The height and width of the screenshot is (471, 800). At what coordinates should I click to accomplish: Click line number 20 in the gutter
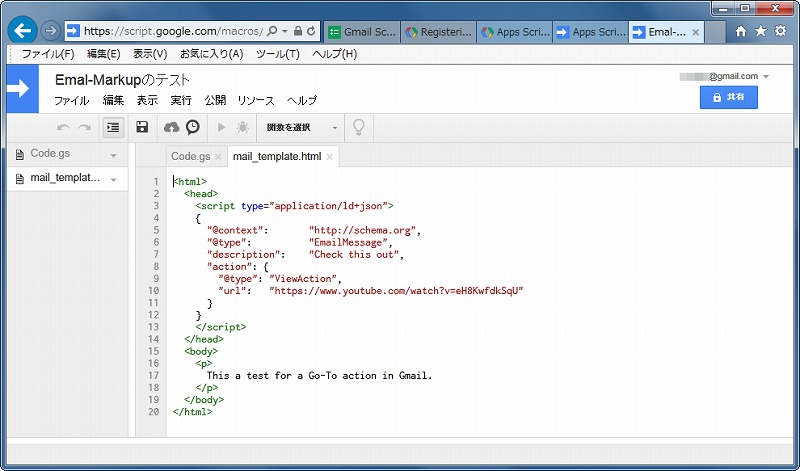pos(154,412)
